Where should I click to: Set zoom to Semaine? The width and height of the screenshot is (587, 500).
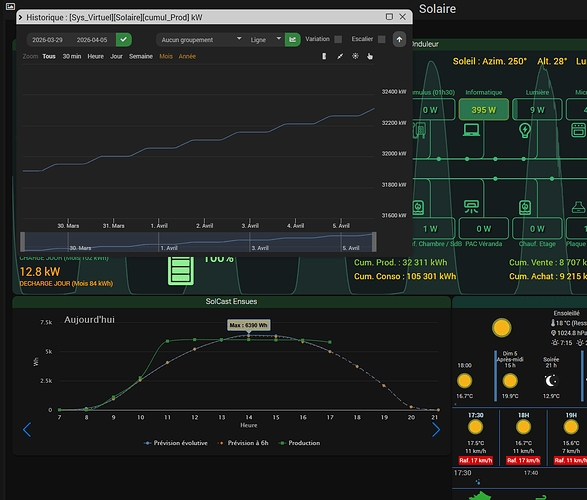click(x=141, y=57)
